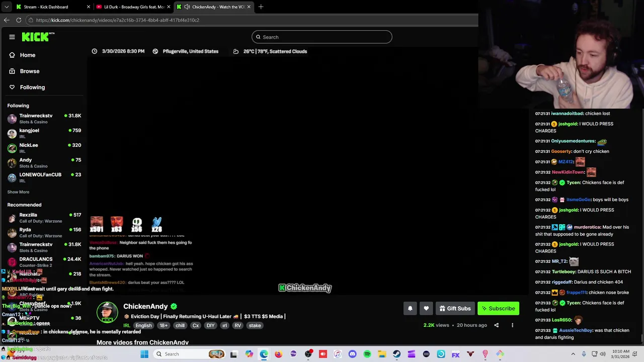Image resolution: width=644 pixels, height=362 pixels.
Task: Open Browse in sidebar
Action: tap(30, 71)
